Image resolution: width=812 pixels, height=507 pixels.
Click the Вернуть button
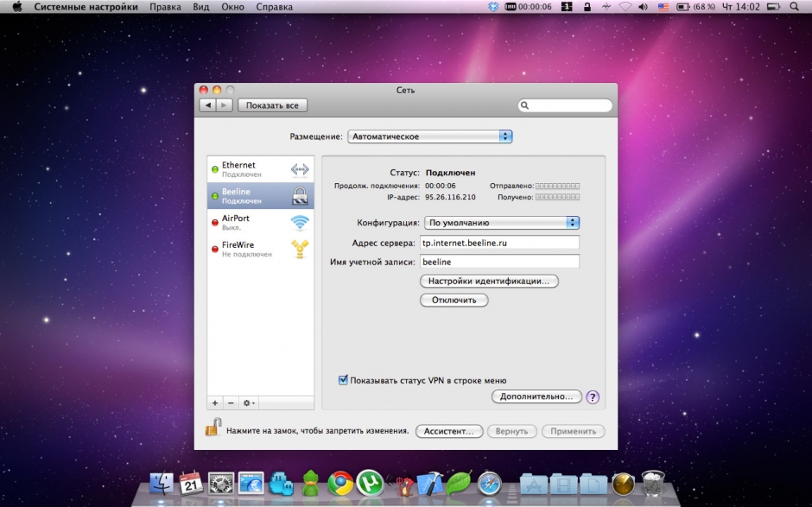[511, 431]
